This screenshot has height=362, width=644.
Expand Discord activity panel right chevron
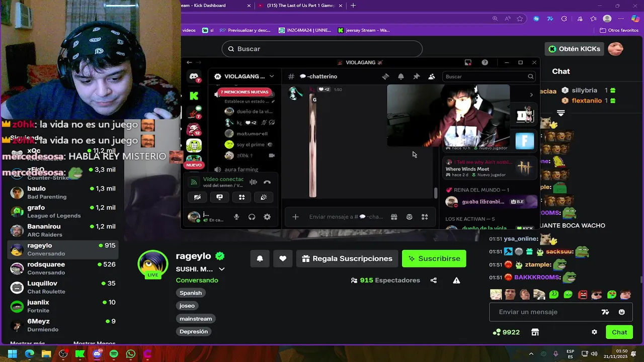tap(531, 95)
